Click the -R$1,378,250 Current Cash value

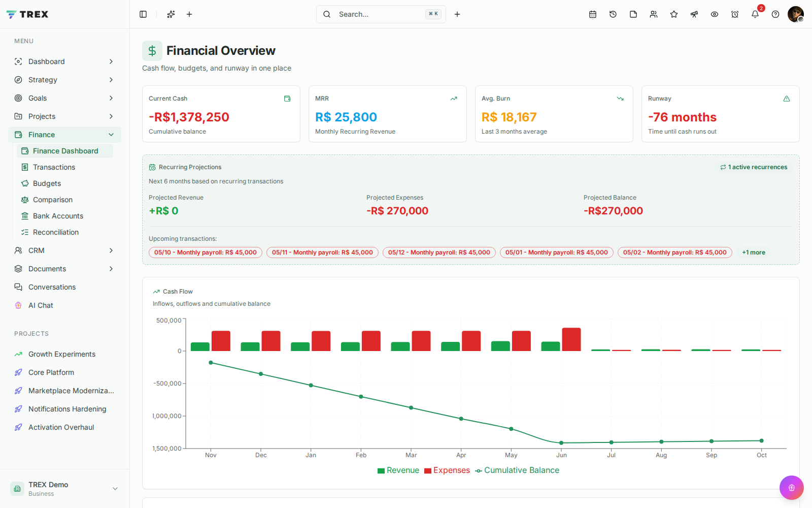[x=189, y=117]
